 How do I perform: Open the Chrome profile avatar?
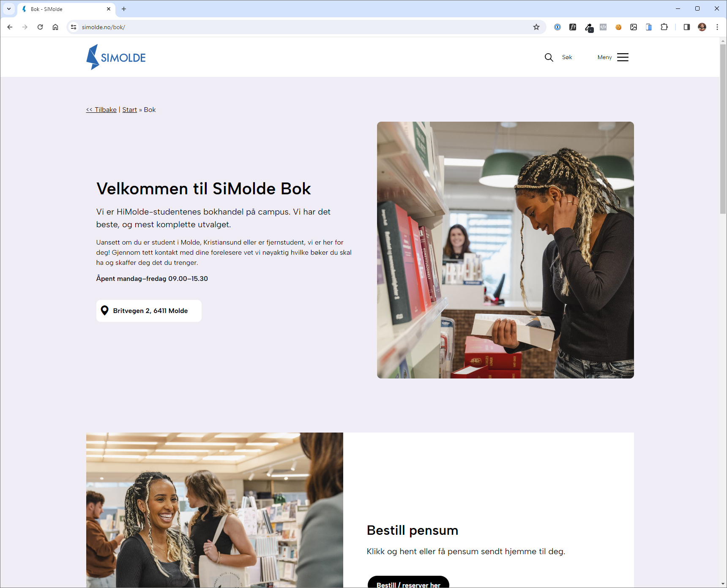(x=702, y=27)
